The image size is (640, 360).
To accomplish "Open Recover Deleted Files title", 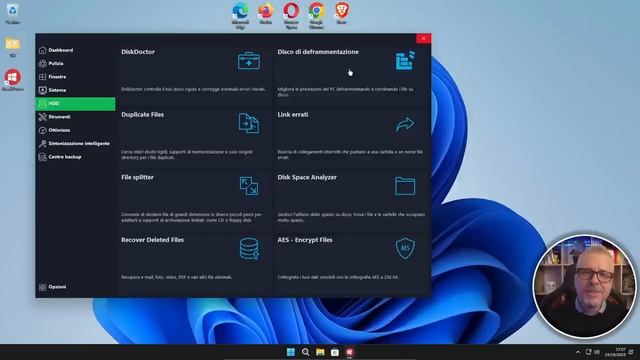I will click(x=153, y=240).
